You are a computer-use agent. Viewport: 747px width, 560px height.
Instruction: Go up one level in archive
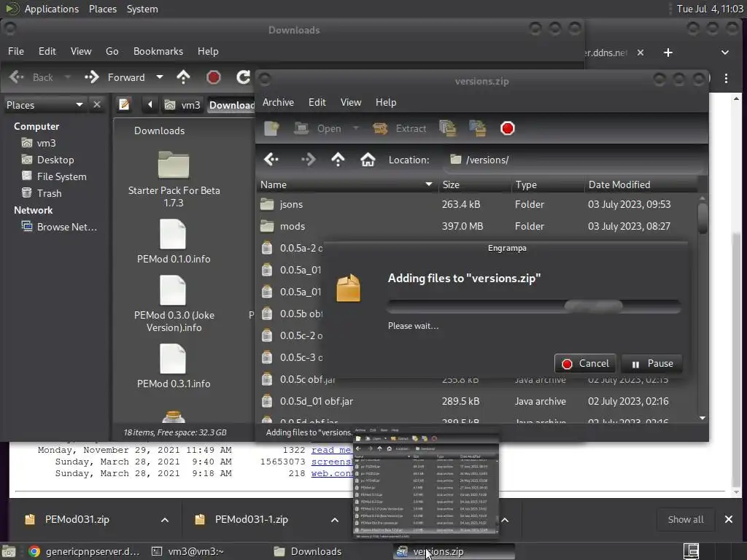(x=338, y=160)
